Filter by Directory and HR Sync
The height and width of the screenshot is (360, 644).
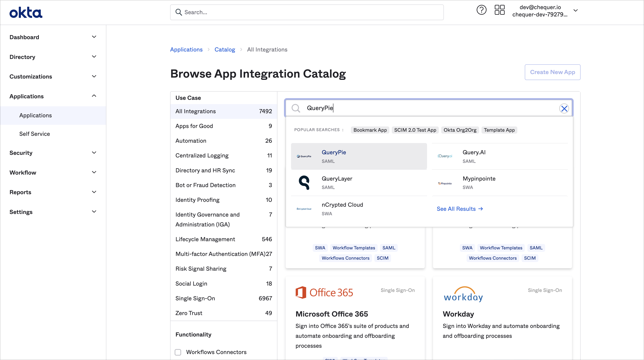pos(223,170)
